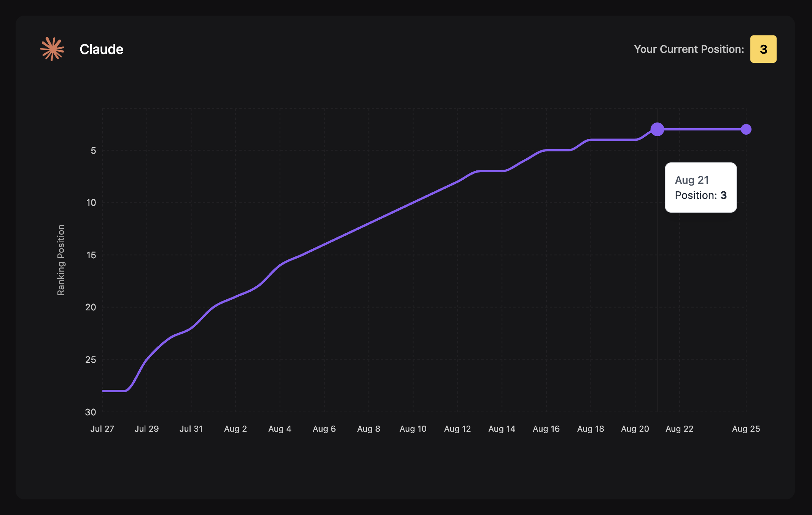Viewport: 812px width, 515px height.
Task: Click the Aug 21 position tooltip
Action: [701, 188]
